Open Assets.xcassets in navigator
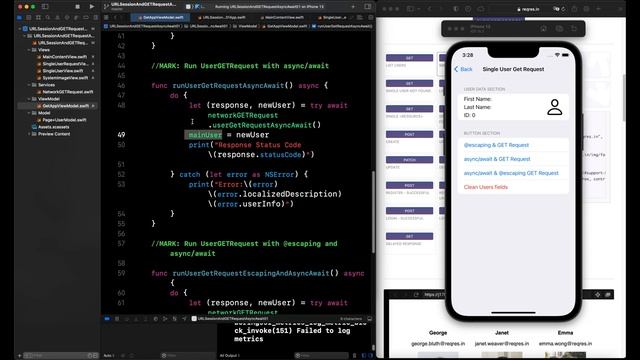640x360 pixels. 53,127
